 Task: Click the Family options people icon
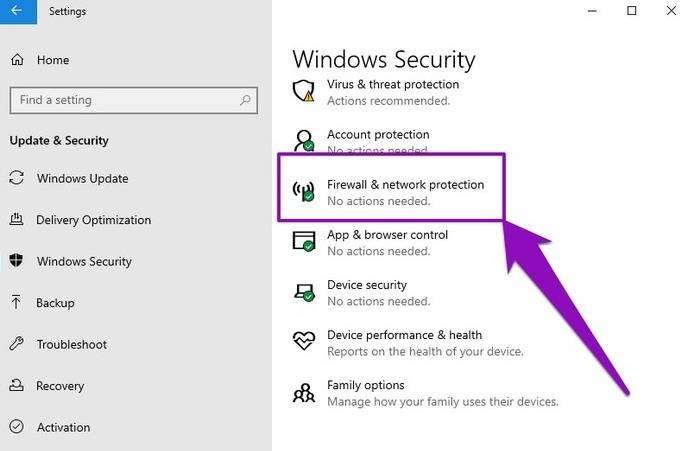click(304, 392)
